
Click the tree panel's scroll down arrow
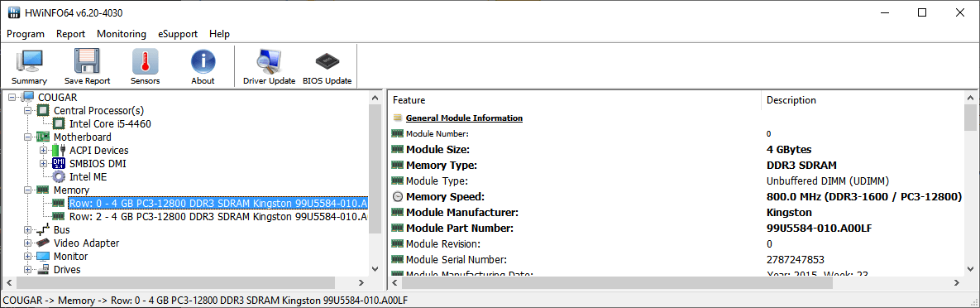tap(375, 269)
